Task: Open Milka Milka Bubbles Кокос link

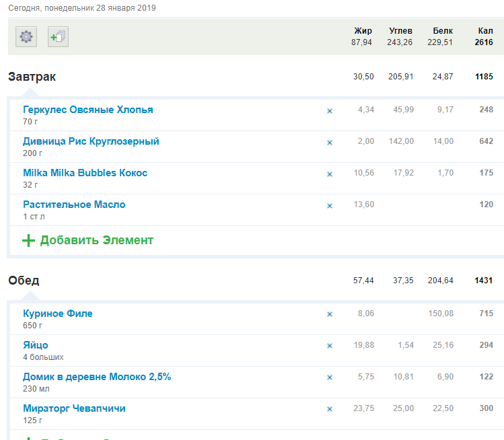Action: [85, 173]
